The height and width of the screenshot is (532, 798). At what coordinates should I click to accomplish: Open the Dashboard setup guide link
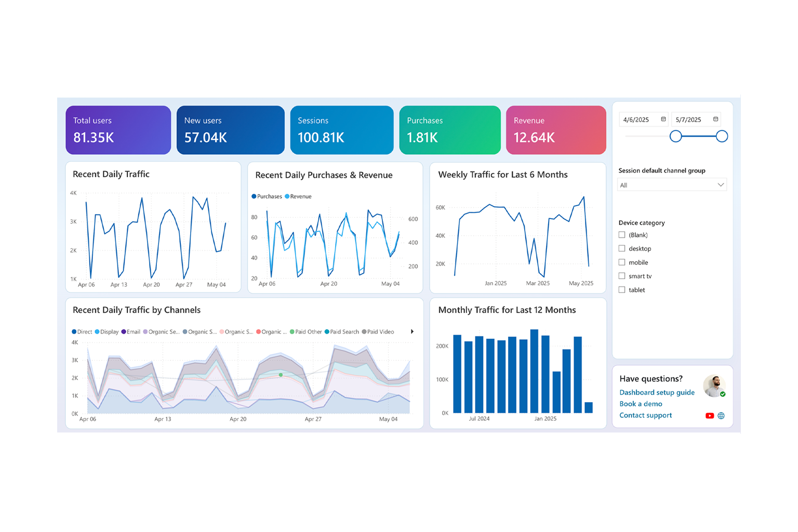pyautogui.click(x=657, y=392)
